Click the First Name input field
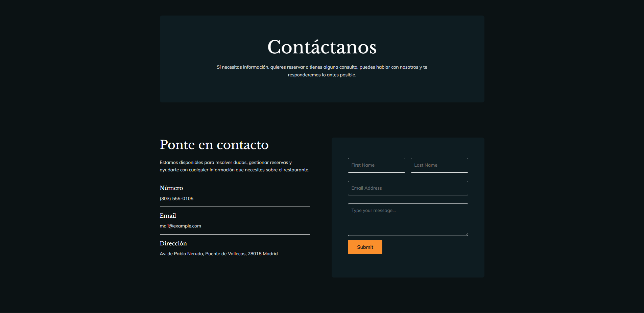Viewport: 644px width, 313px height. click(376, 165)
